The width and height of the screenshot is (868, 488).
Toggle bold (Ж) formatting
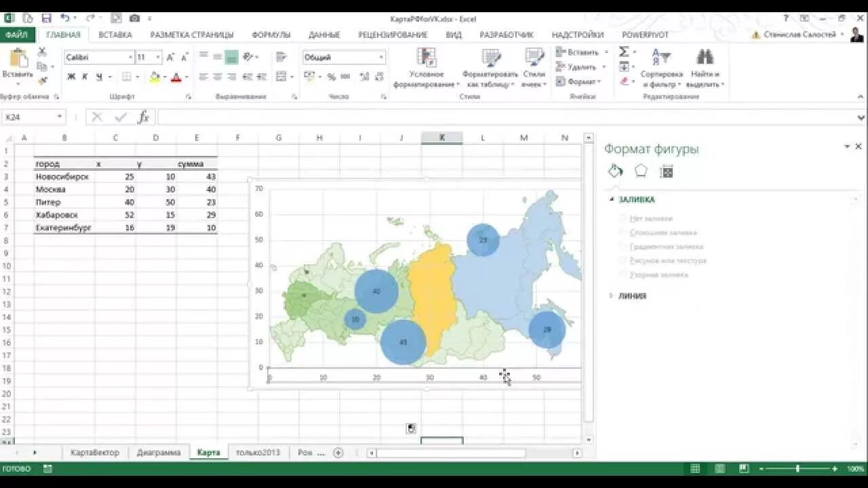71,77
